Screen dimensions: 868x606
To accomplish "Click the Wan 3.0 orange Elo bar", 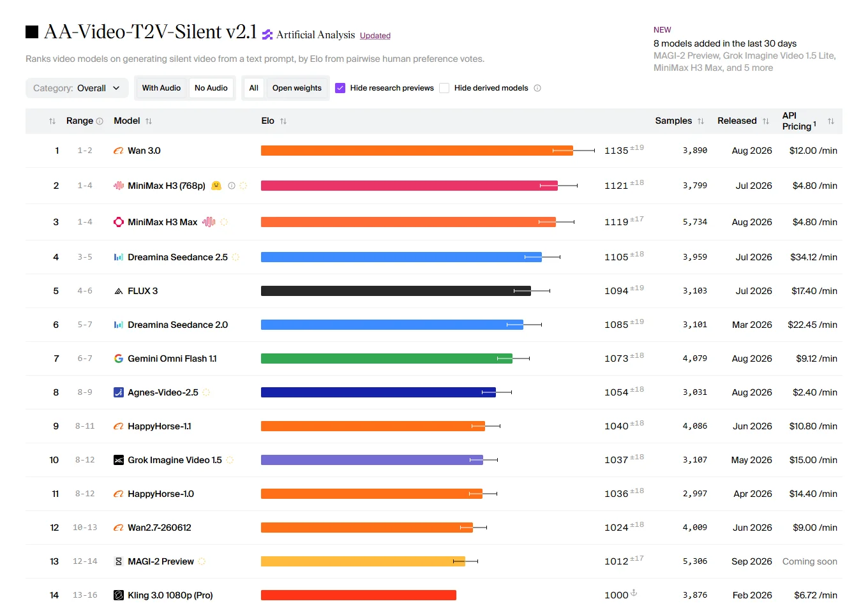I will point(417,151).
